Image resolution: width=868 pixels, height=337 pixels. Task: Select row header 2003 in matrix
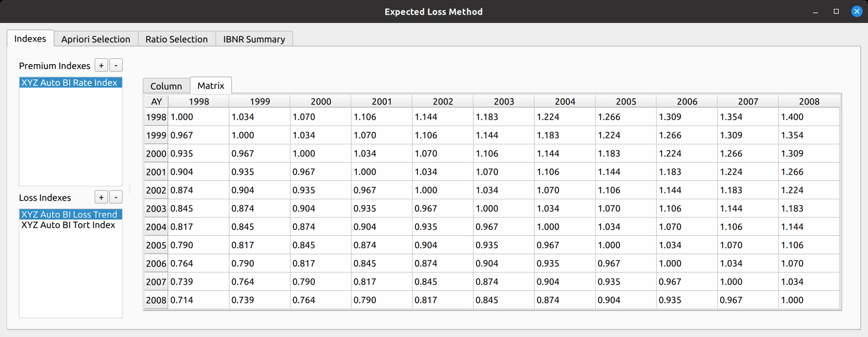156,209
